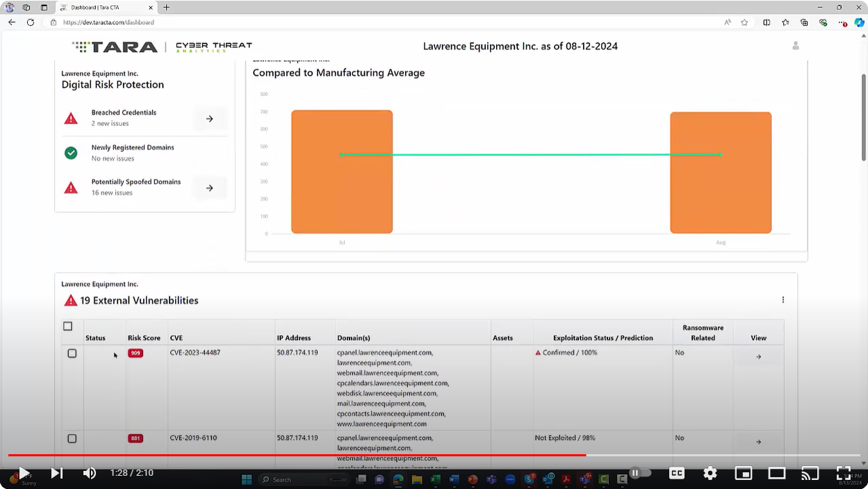Close the Dashboard | Tara CTA tab
This screenshot has height=489, width=868.
(151, 8)
